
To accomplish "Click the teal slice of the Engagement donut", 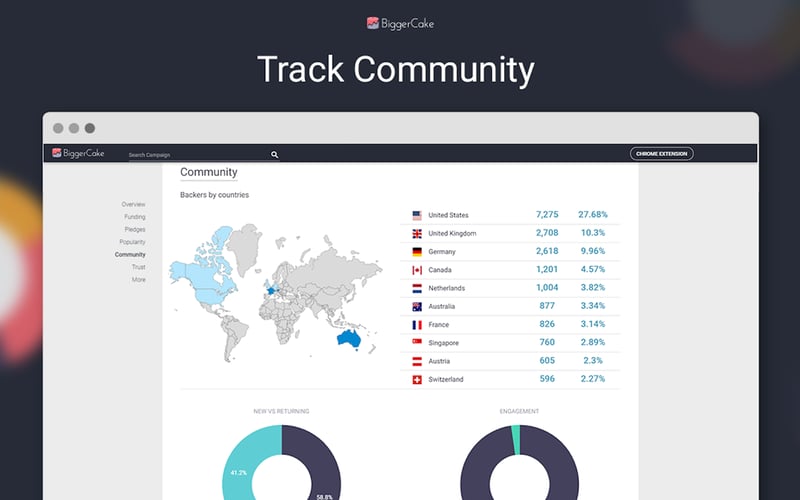I will [x=516, y=439].
